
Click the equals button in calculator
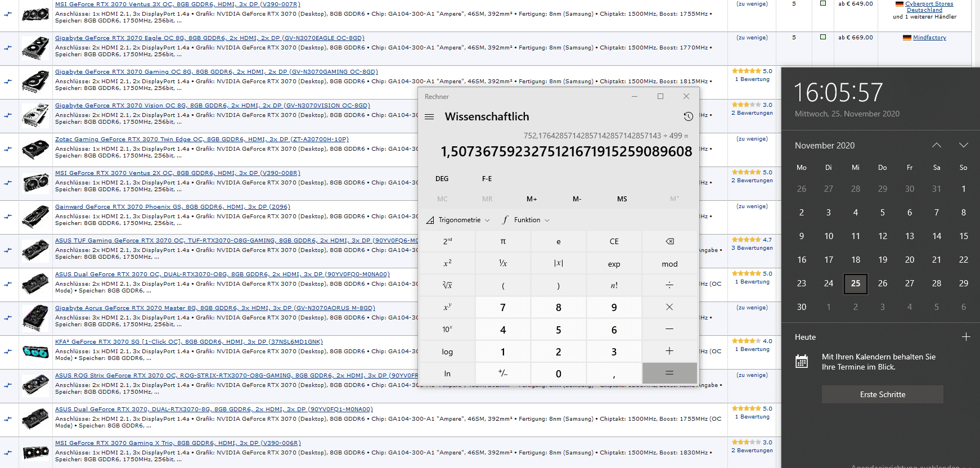(x=669, y=373)
